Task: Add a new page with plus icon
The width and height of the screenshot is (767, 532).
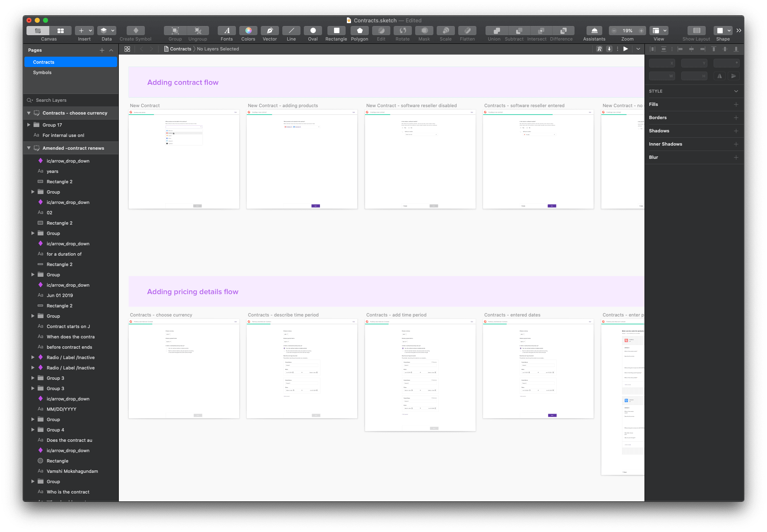Action: (x=102, y=50)
